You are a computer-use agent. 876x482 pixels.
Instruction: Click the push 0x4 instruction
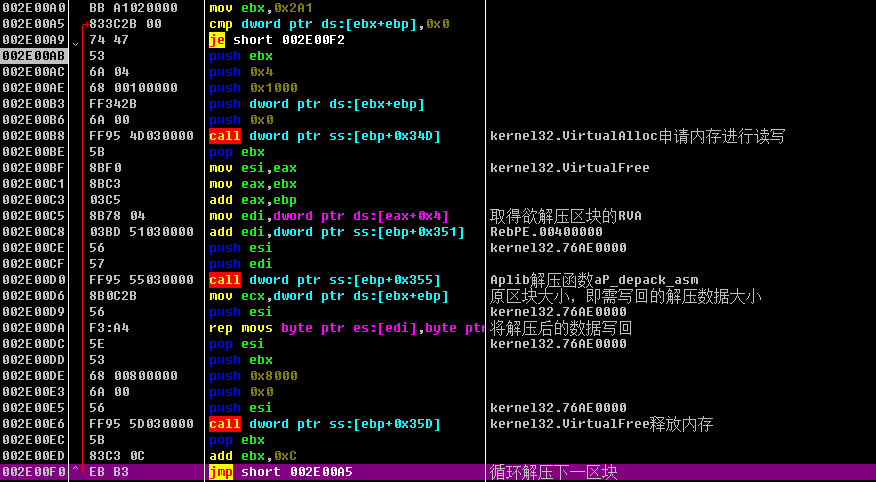click(240, 72)
